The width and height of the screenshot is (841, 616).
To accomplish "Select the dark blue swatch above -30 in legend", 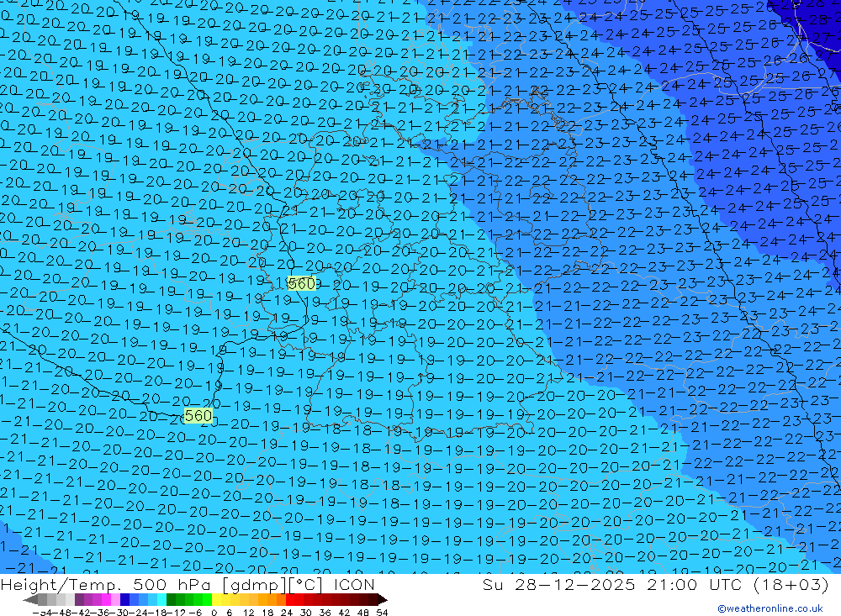I will (124, 599).
